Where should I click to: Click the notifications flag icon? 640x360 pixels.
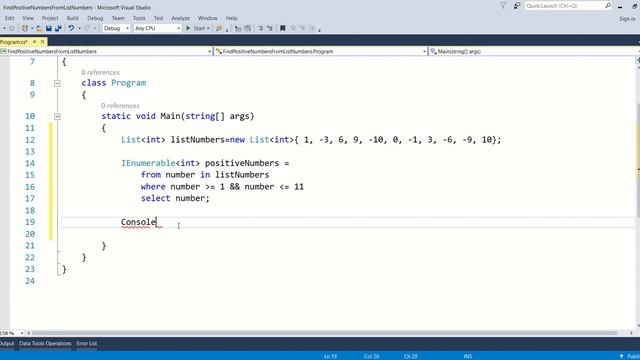(x=503, y=6)
